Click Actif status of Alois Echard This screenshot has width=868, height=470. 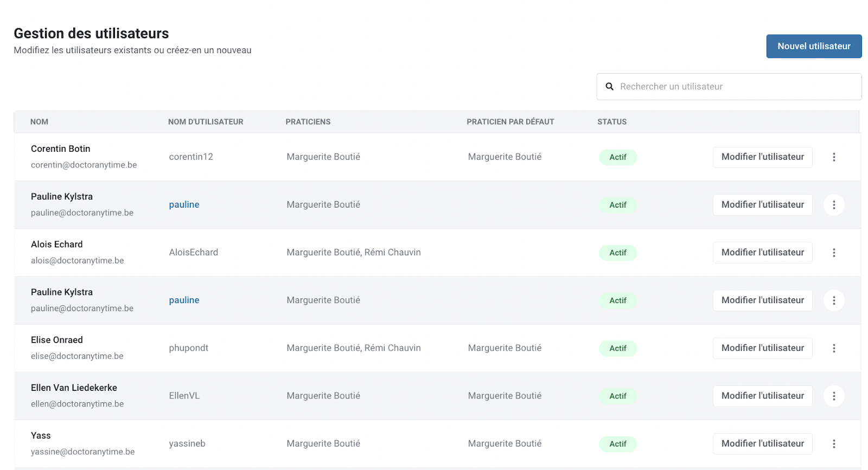(618, 253)
